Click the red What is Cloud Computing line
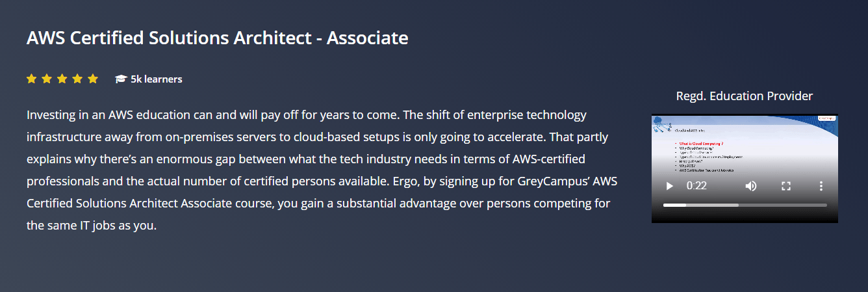Image resolution: width=868 pixels, height=292 pixels. coord(702,143)
